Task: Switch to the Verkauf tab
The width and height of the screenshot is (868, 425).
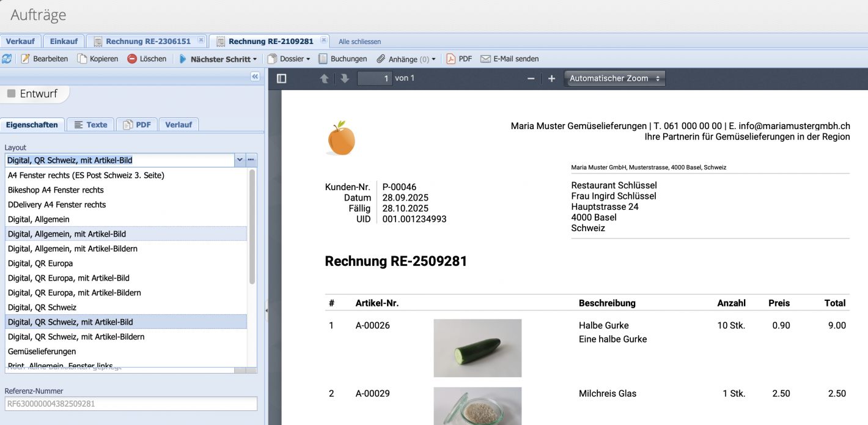Action: click(x=21, y=40)
